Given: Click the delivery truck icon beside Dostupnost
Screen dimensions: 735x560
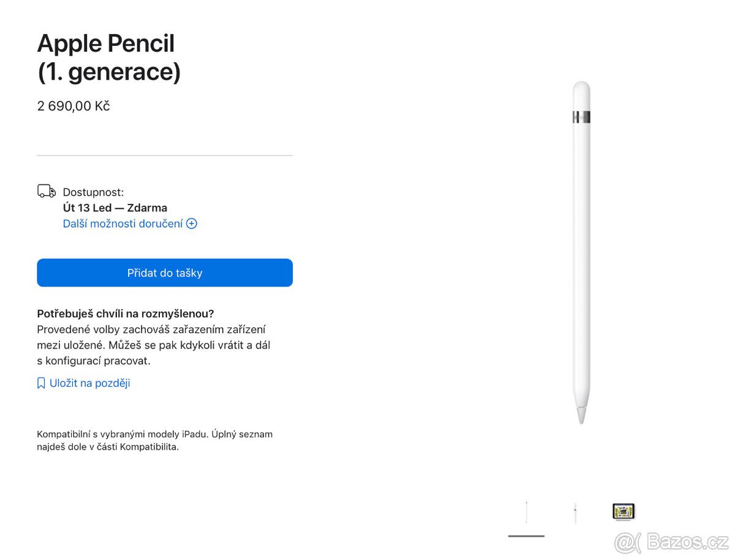Looking at the screenshot, I should 45,190.
